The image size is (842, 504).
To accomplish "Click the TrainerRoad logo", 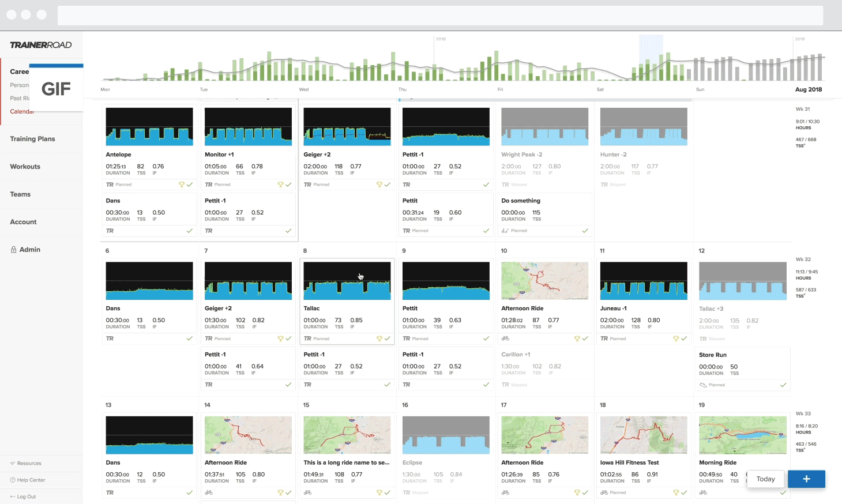I will (41, 45).
